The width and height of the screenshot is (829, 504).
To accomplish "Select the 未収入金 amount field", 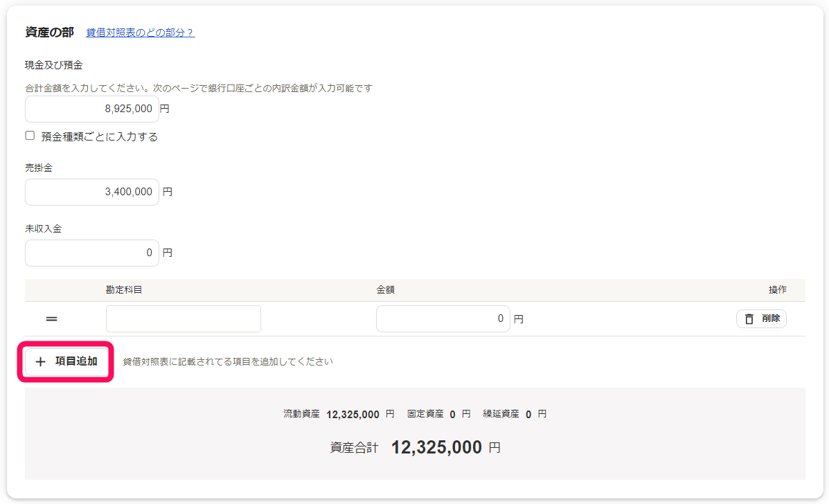I will tap(91, 253).
